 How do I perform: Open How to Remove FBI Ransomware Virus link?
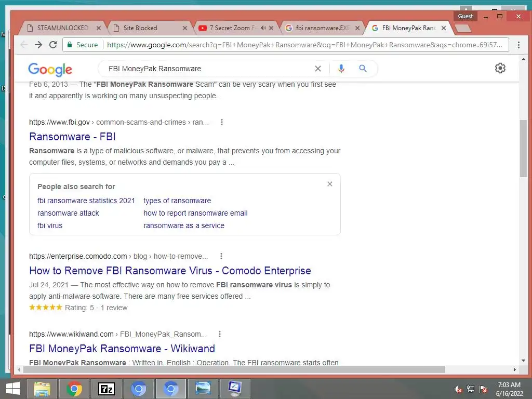(x=170, y=271)
